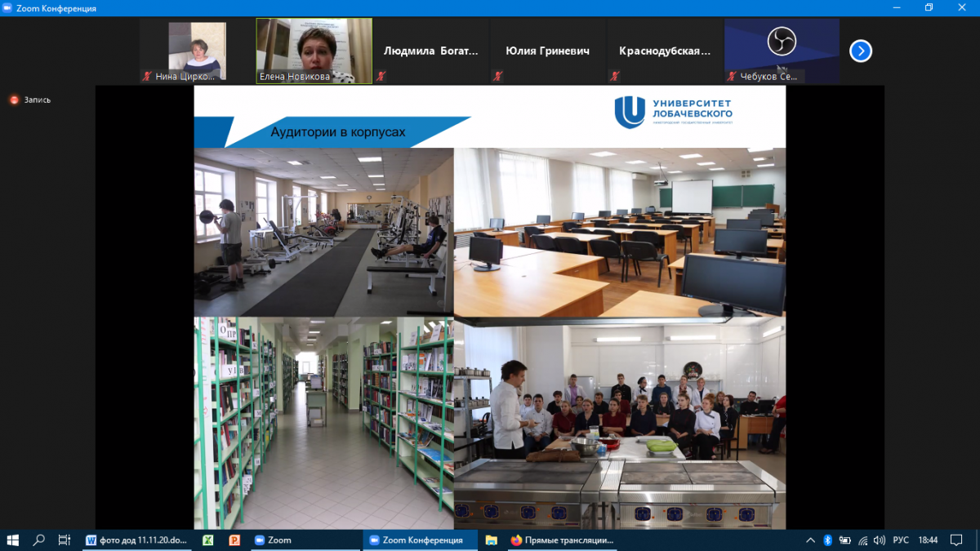Expand hidden system tray icons
Screen dimensions: 980x551
[x=809, y=540]
